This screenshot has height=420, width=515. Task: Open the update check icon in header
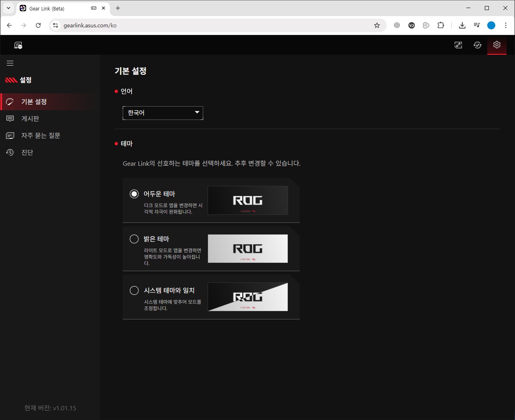[x=478, y=45]
